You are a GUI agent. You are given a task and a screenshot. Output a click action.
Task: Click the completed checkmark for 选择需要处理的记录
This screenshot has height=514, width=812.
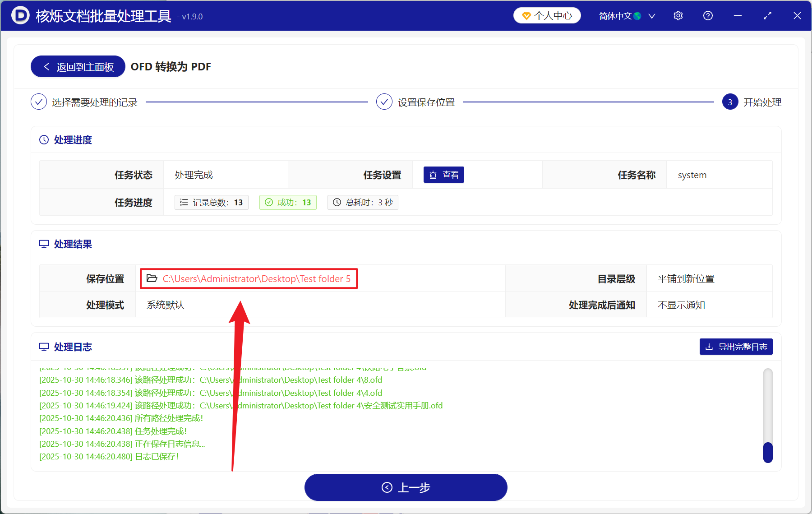click(39, 102)
